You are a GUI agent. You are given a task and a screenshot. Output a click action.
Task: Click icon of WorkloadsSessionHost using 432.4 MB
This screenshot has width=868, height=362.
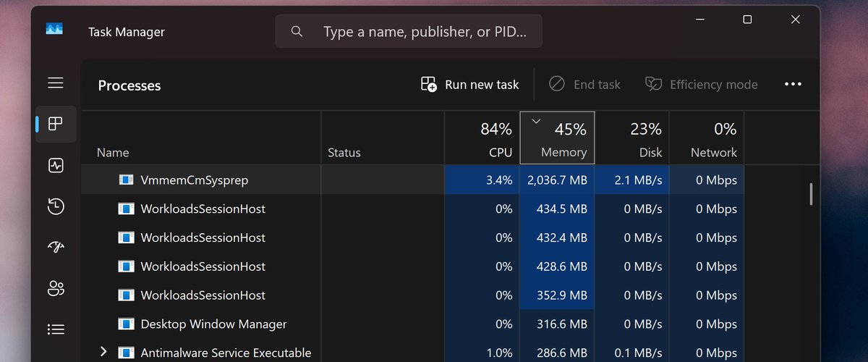126,237
